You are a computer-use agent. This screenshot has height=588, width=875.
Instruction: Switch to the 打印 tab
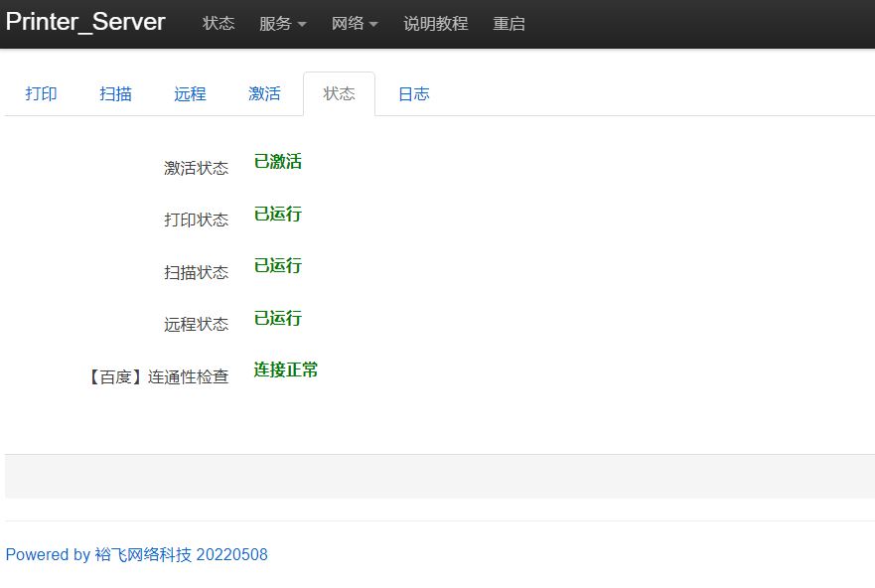tap(42, 94)
